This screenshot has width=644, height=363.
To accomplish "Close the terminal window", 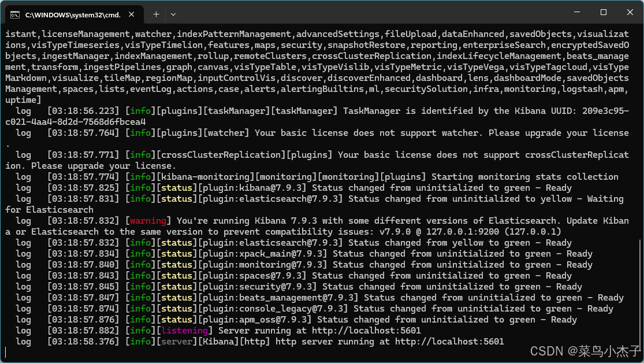I will 630,12.
